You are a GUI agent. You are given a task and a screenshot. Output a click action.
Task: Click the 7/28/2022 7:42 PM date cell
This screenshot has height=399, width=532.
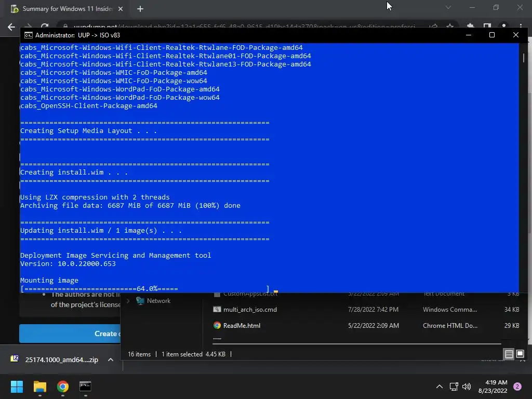point(373,310)
